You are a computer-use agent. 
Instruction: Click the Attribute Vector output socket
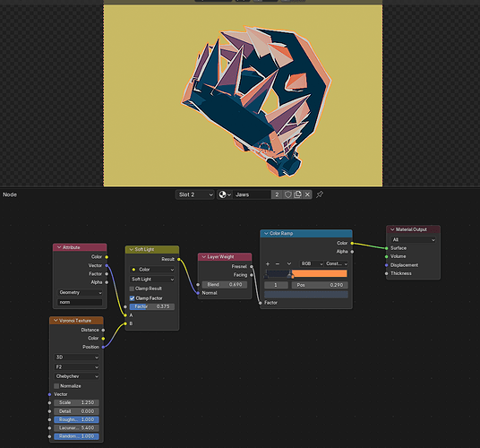point(107,265)
